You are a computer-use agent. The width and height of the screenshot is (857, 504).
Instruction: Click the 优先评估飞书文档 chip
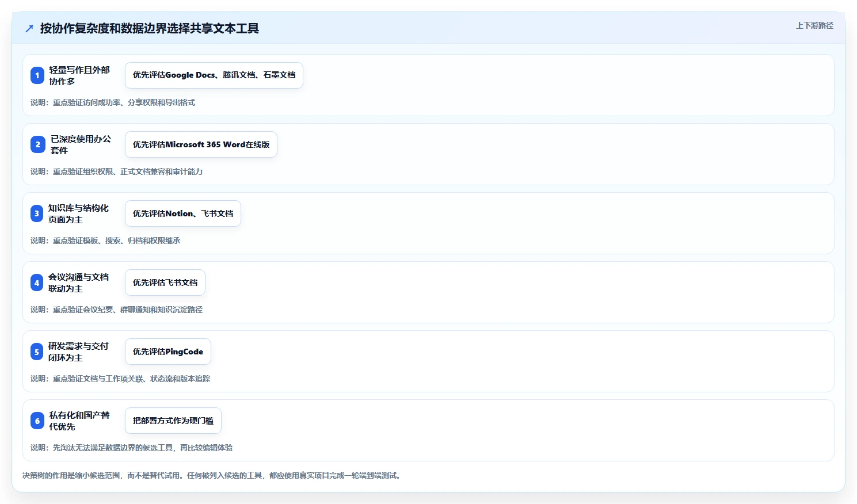[x=165, y=282]
